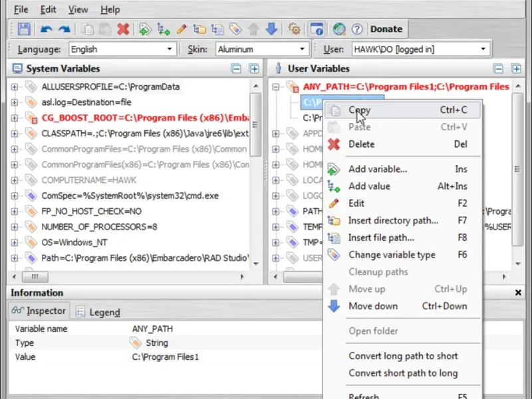Open the File menu
Viewport: 532px width, 399px height.
(x=21, y=9)
